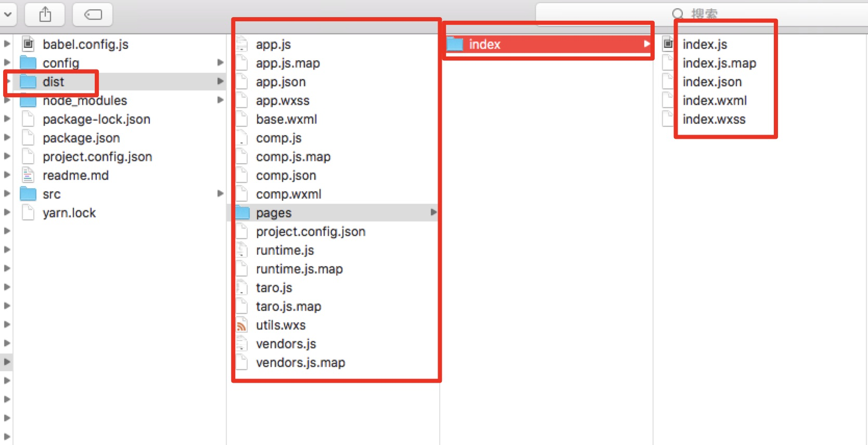The width and height of the screenshot is (868, 445).
Task: Click the Edit Tags toolbar button
Action: (93, 14)
